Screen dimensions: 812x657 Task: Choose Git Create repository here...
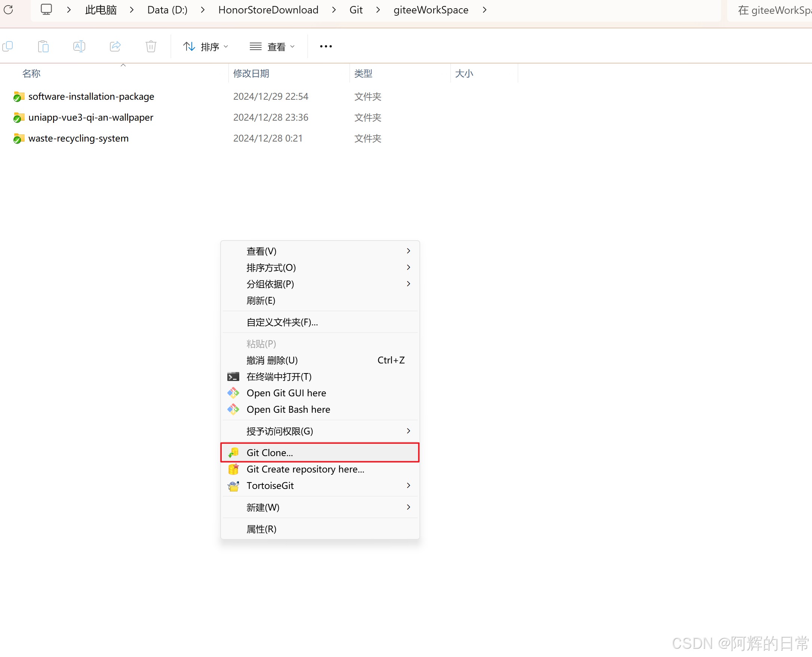point(305,469)
